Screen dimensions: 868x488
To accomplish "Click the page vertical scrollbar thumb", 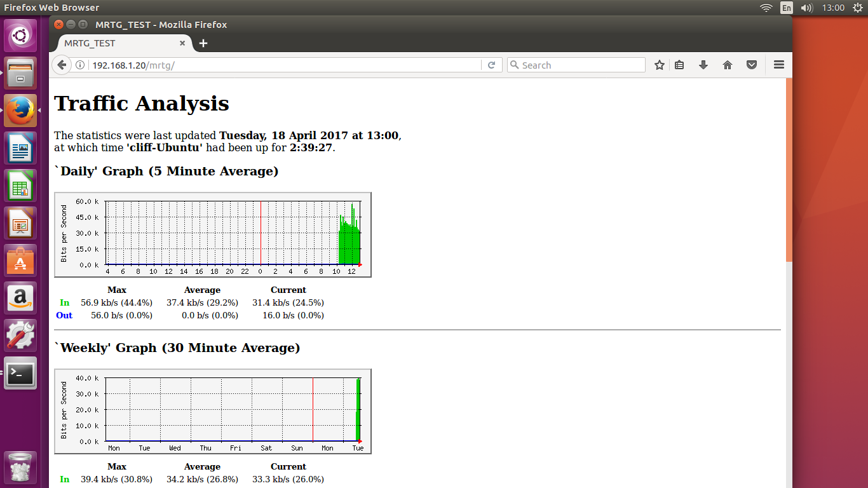I will pyautogui.click(x=789, y=169).
